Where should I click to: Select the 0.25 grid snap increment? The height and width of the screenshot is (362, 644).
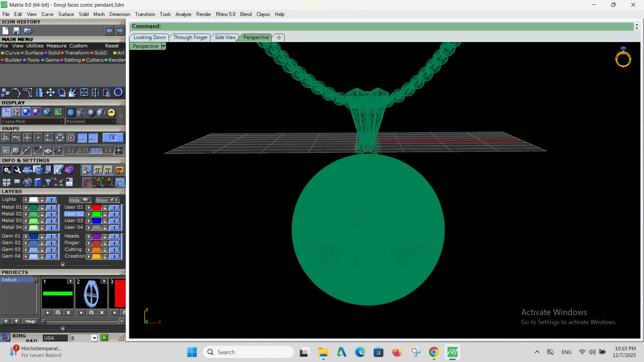[x=83, y=150]
